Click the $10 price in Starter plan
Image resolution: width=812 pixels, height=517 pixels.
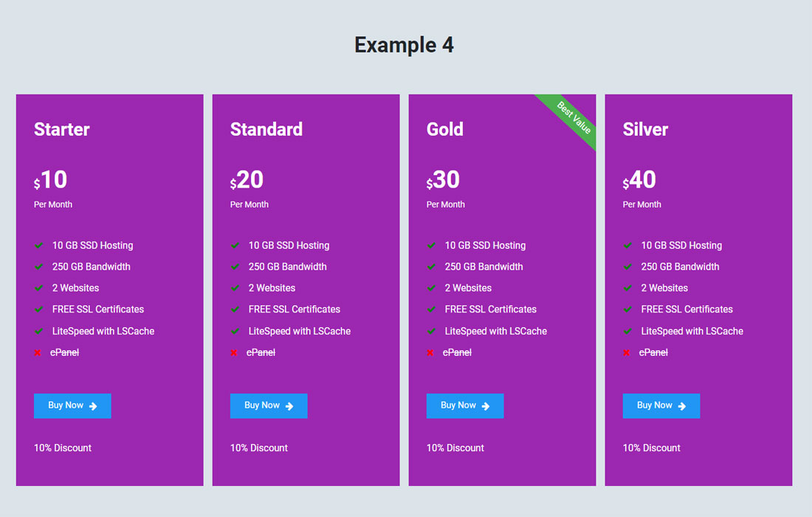coord(51,179)
